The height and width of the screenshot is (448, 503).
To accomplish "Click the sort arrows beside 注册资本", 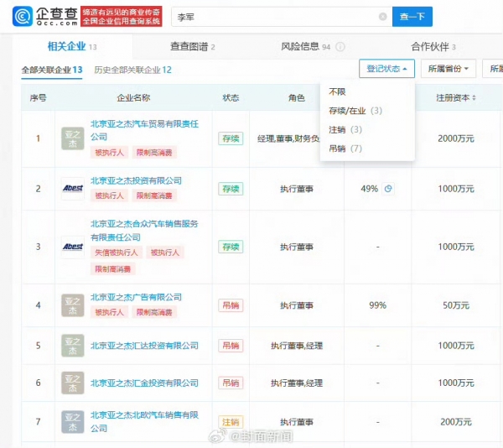I will [475, 98].
